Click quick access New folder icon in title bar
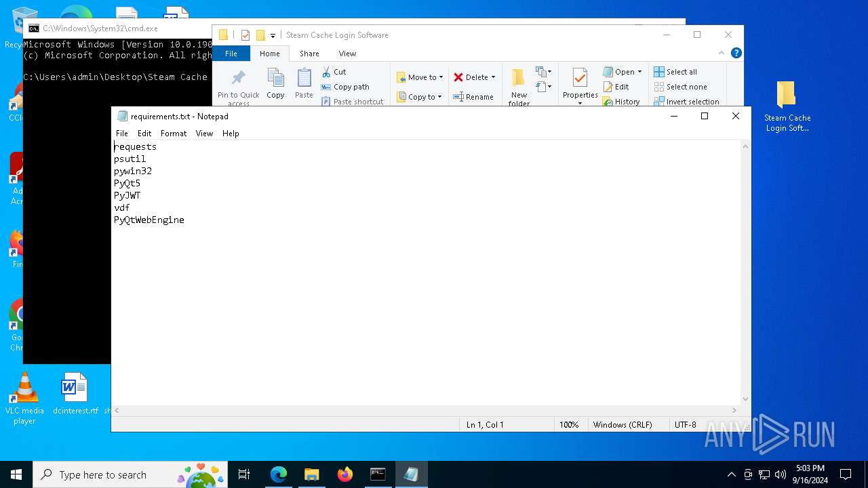The height and width of the screenshot is (488, 868). coord(260,35)
